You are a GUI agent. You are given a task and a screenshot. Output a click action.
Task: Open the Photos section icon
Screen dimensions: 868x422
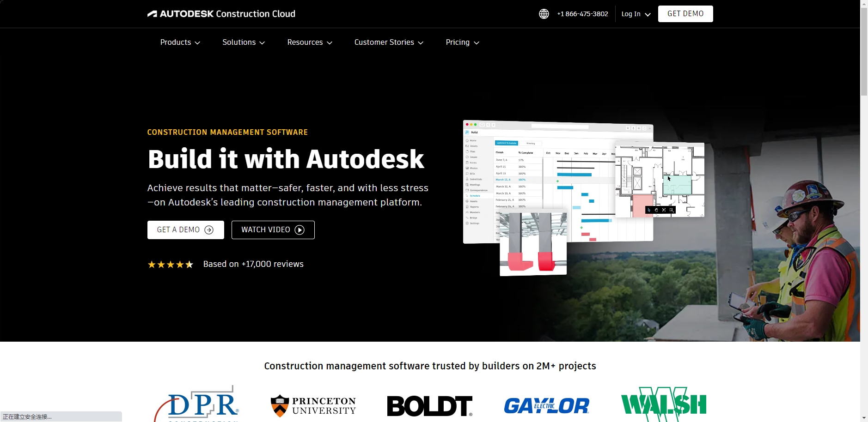467,168
